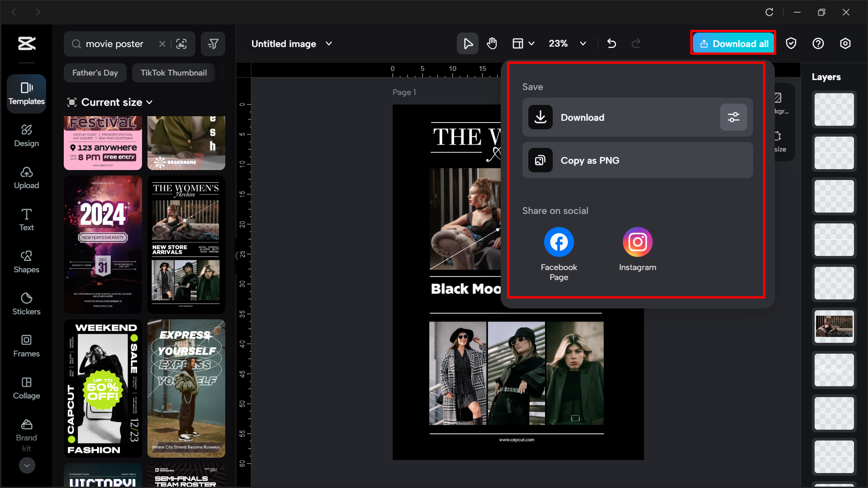The image size is (868, 488).
Task: Select the Weekend Sale Fashion template
Action: [103, 389]
